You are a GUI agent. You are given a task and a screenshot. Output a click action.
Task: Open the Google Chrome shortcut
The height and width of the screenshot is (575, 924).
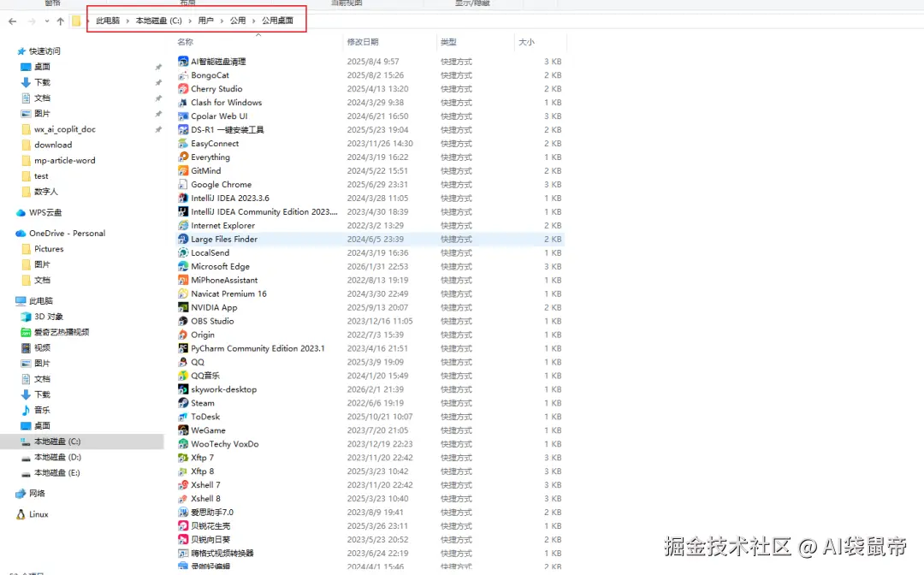(x=216, y=184)
